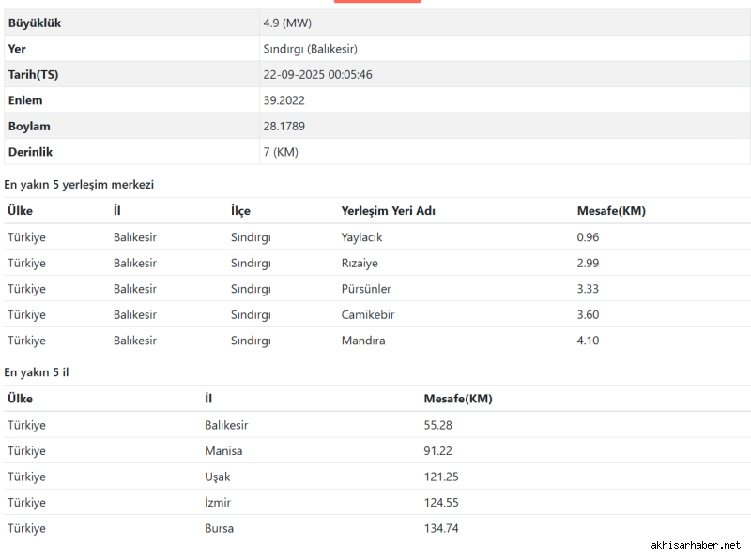This screenshot has height=560, width=751.
Task: Select the Sındırgı (Balıkesir) location cell
Action: tap(310, 49)
